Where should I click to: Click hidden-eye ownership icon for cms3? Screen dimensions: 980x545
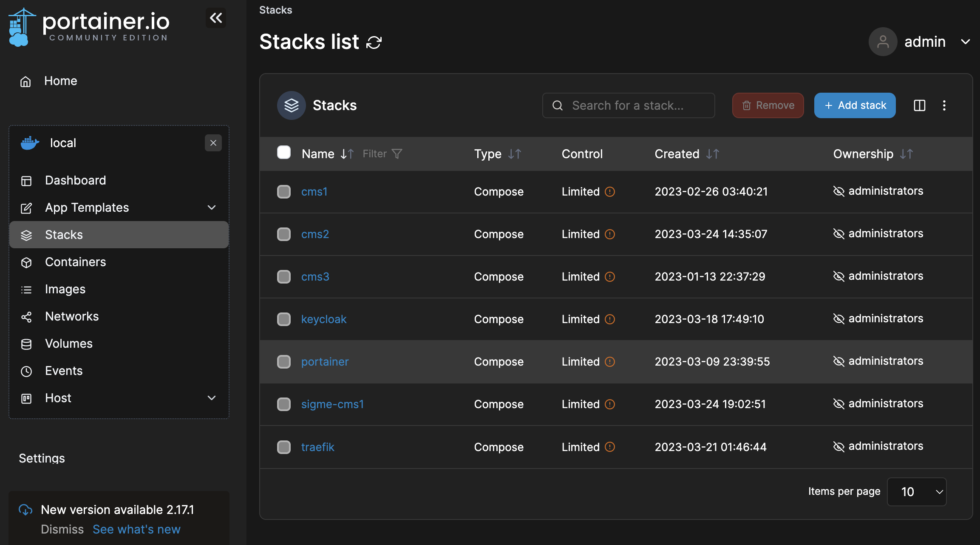coord(839,276)
